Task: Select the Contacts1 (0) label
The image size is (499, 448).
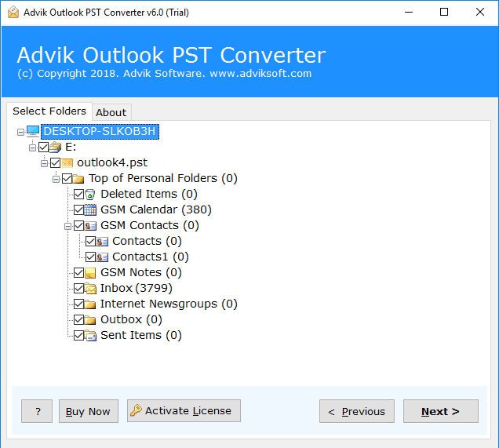Action: pos(151,257)
